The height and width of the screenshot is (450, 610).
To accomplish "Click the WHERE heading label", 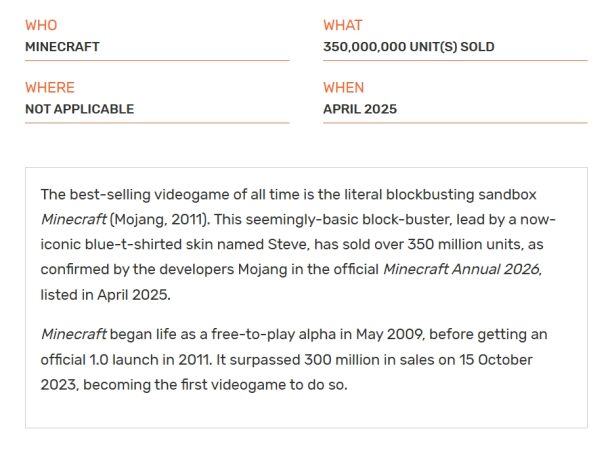I will [50, 87].
